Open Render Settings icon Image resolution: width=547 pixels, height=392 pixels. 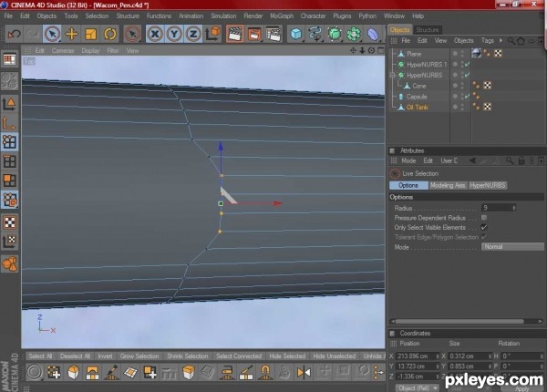point(273,34)
